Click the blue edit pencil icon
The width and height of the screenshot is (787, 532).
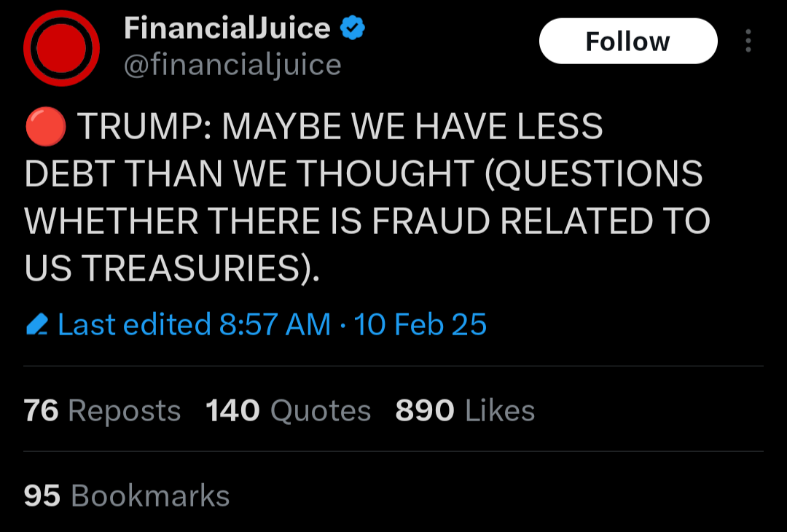point(36,324)
